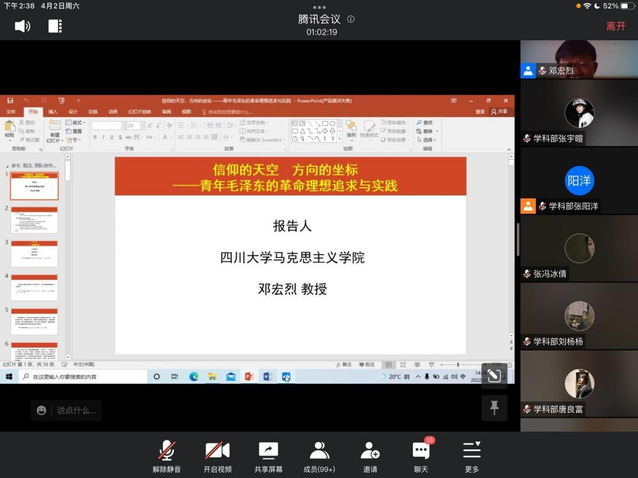Unmute the microphone via 解除静音
Image resolution: width=638 pixels, height=478 pixels.
pyautogui.click(x=166, y=455)
